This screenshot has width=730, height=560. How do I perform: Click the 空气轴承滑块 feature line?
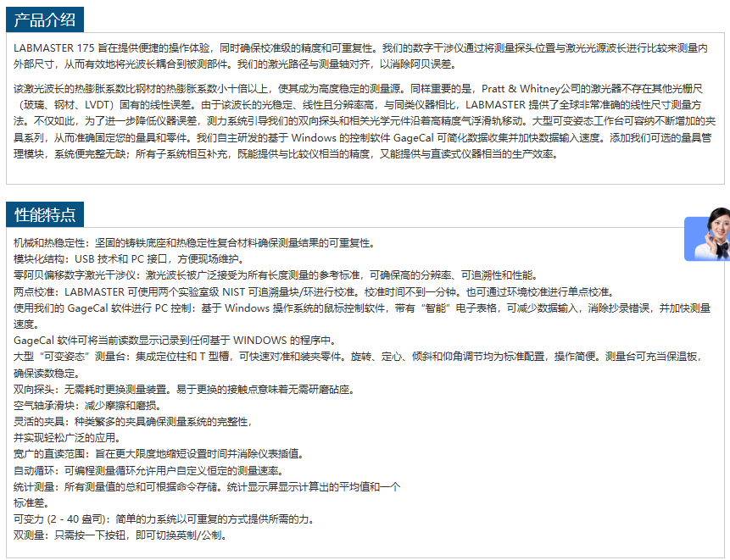pyautogui.click(x=87, y=406)
